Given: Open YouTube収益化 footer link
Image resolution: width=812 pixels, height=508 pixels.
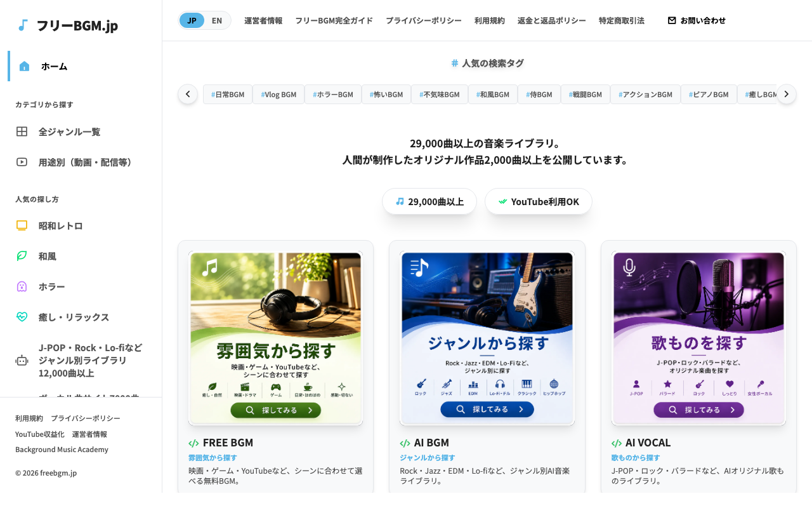Looking at the screenshot, I should pyautogui.click(x=40, y=434).
